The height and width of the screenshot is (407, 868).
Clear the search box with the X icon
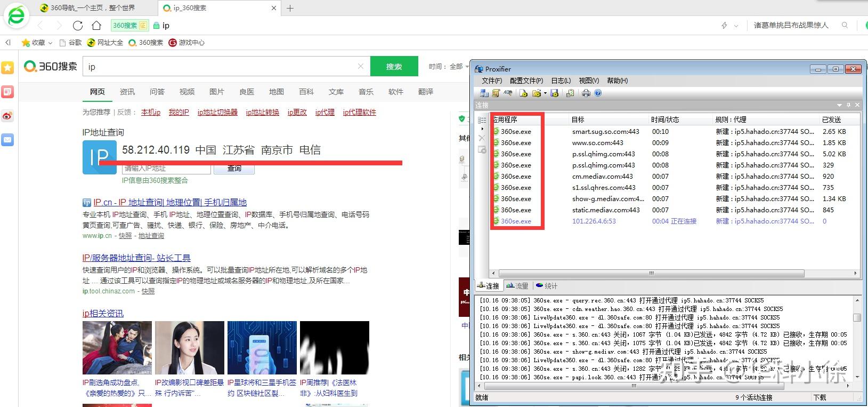coord(361,66)
